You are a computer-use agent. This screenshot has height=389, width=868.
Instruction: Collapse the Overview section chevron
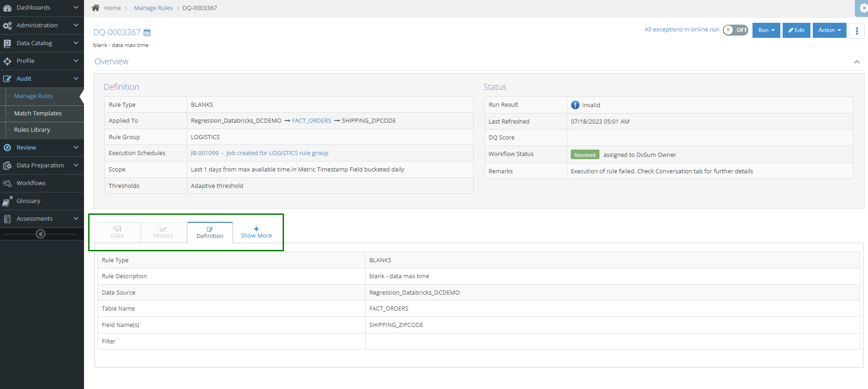pyautogui.click(x=857, y=62)
